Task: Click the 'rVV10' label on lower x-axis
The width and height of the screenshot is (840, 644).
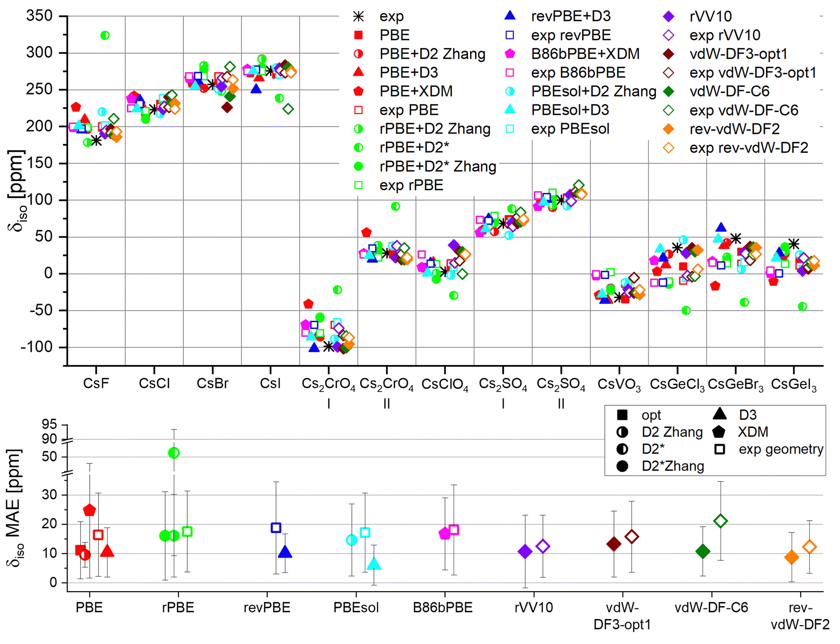Action: point(534,608)
